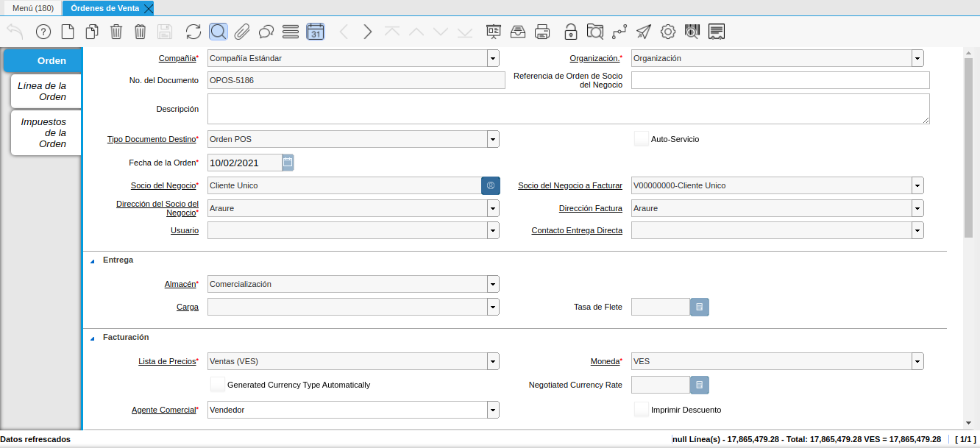Switch to the Menú (180) tab
Image resolution: width=980 pixels, height=448 pixels.
pyautogui.click(x=32, y=8)
